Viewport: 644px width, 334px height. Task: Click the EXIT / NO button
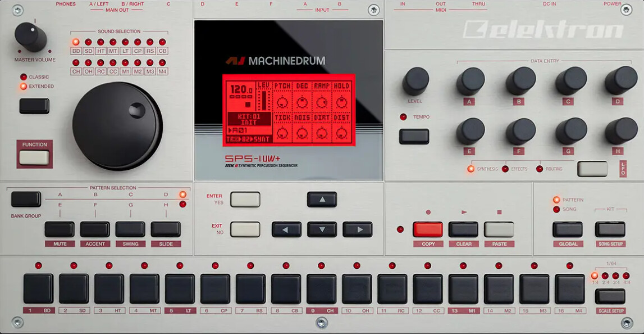pos(245,229)
